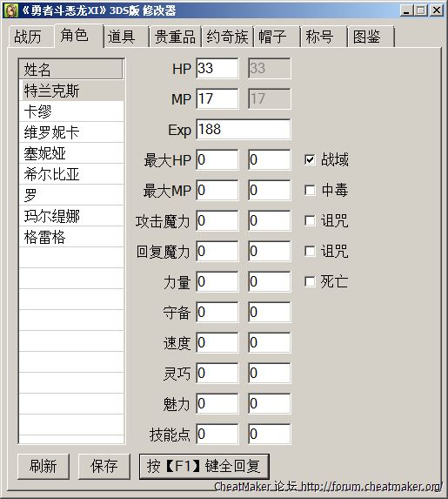Click the 刷新 button
448x499 pixels.
click(43, 466)
